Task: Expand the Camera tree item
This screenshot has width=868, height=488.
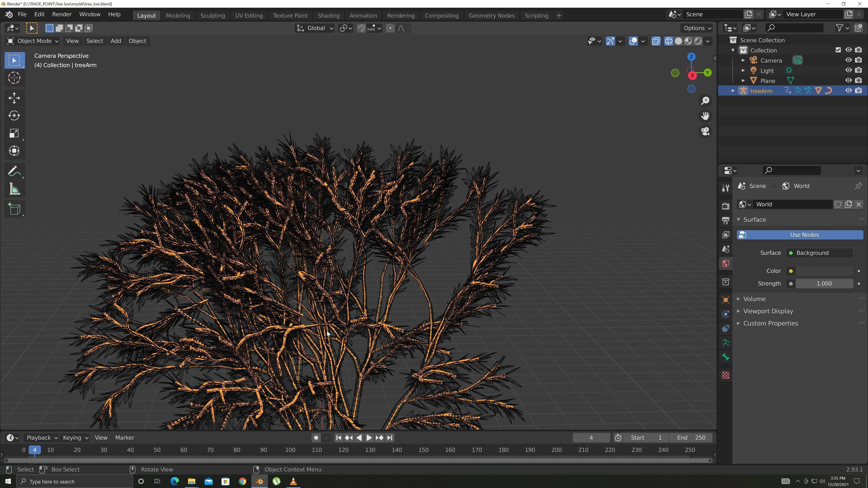Action: [x=743, y=60]
